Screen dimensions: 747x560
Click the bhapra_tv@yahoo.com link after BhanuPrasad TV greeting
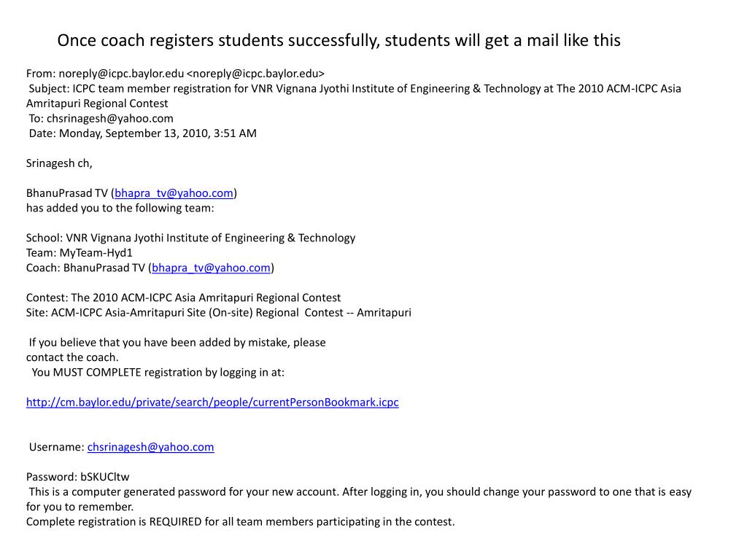(174, 193)
